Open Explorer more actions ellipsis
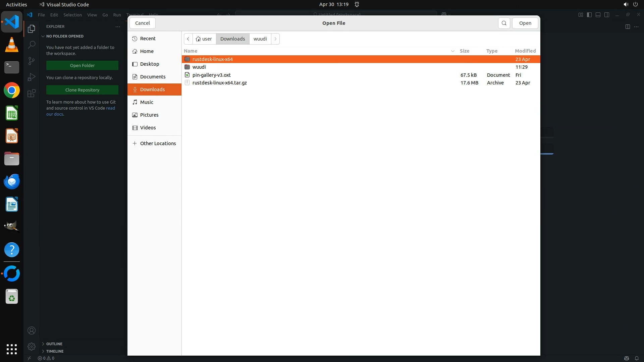This screenshot has width=644, height=362. click(x=118, y=26)
